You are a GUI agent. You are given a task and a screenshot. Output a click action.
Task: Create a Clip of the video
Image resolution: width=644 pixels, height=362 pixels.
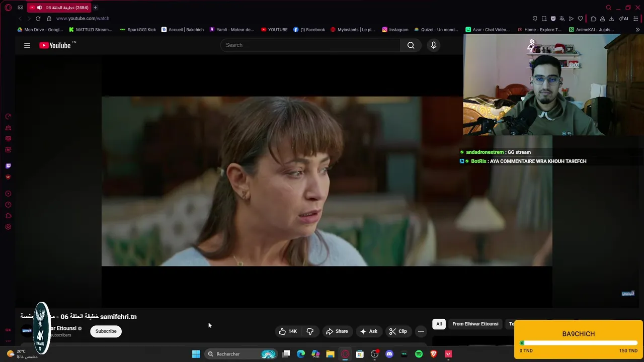[398, 331]
